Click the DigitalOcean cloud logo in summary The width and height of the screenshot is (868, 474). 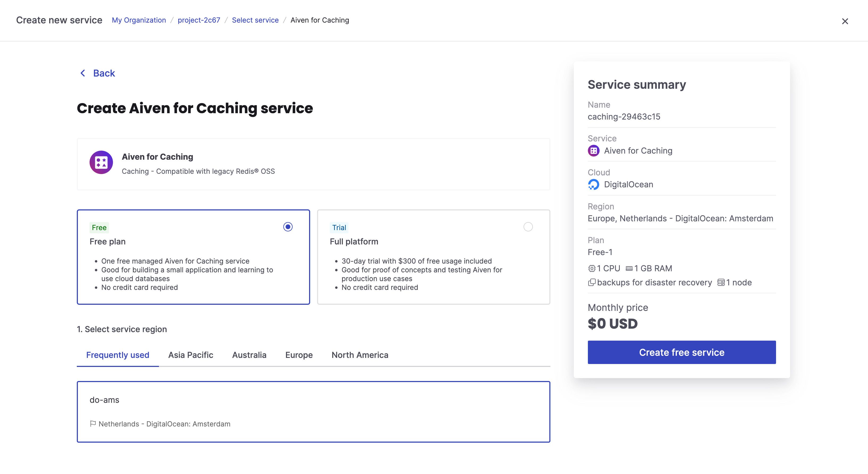[x=593, y=184]
